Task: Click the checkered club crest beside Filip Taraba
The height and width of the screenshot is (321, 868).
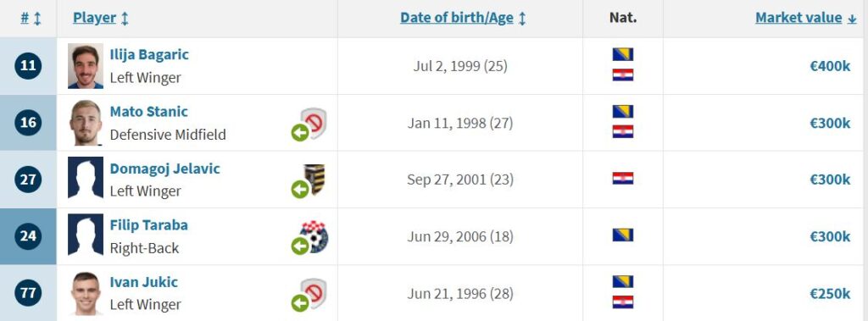Action: pyautogui.click(x=314, y=237)
